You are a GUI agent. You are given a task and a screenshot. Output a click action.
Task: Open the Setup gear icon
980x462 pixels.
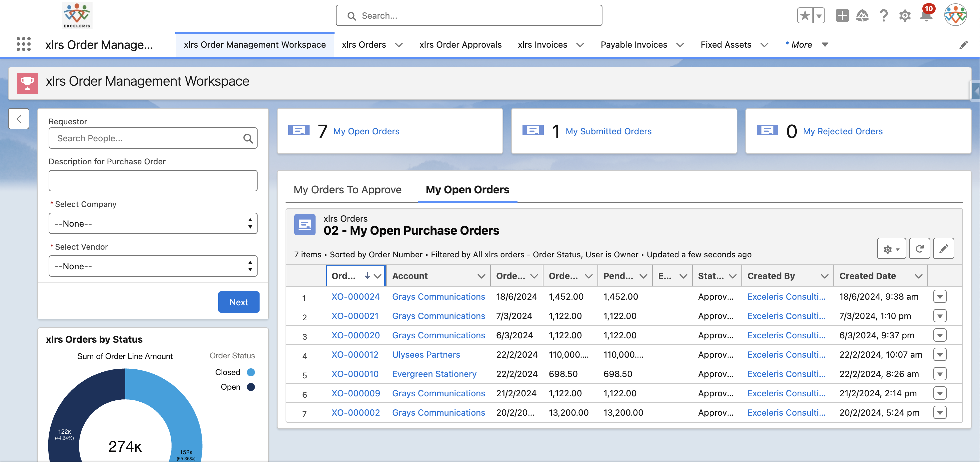(x=904, y=16)
